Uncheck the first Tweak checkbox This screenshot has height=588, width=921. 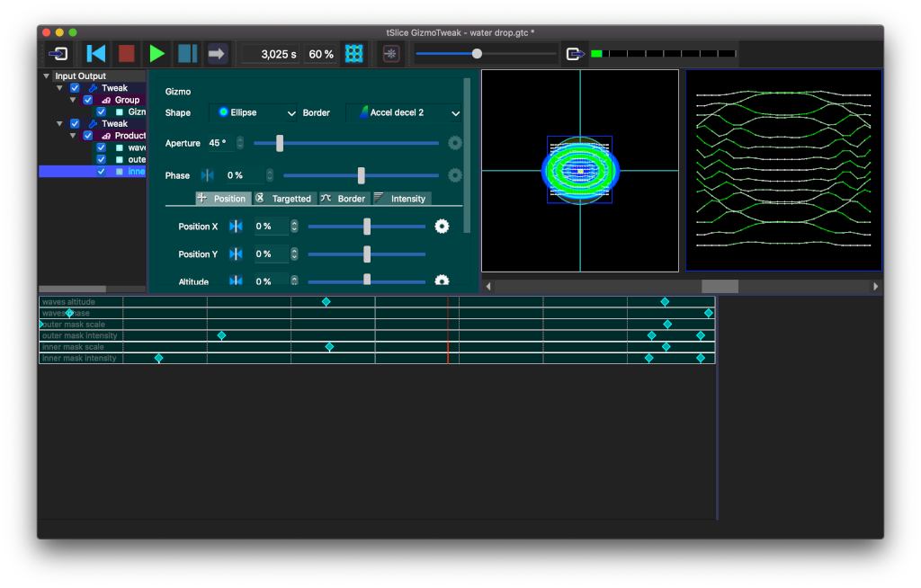[76, 88]
